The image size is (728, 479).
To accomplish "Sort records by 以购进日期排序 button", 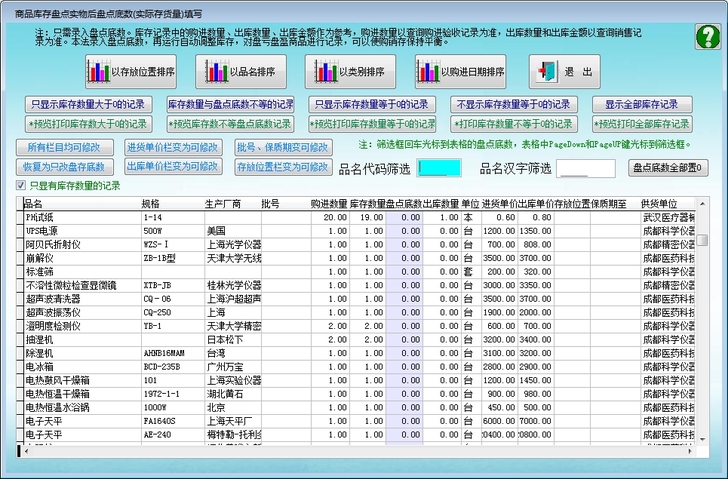I will tap(461, 71).
